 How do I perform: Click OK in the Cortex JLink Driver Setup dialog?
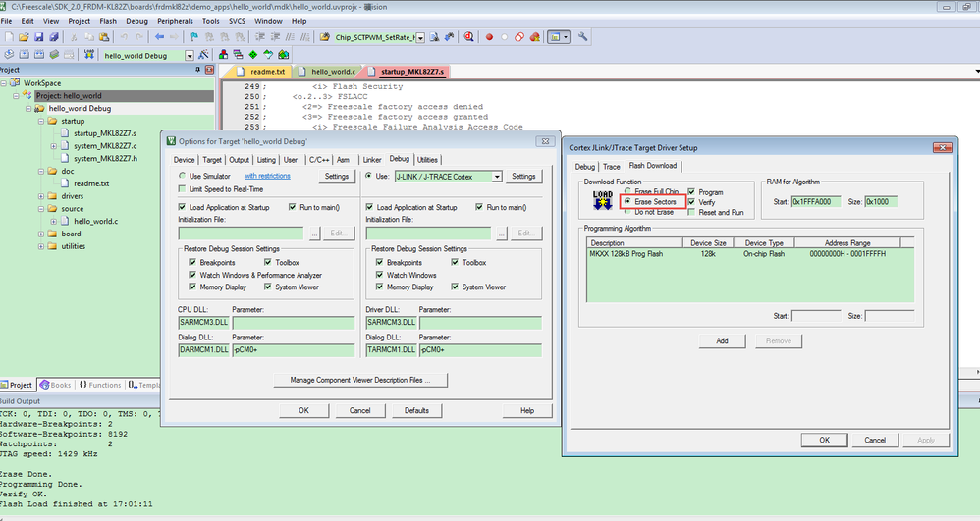point(825,440)
